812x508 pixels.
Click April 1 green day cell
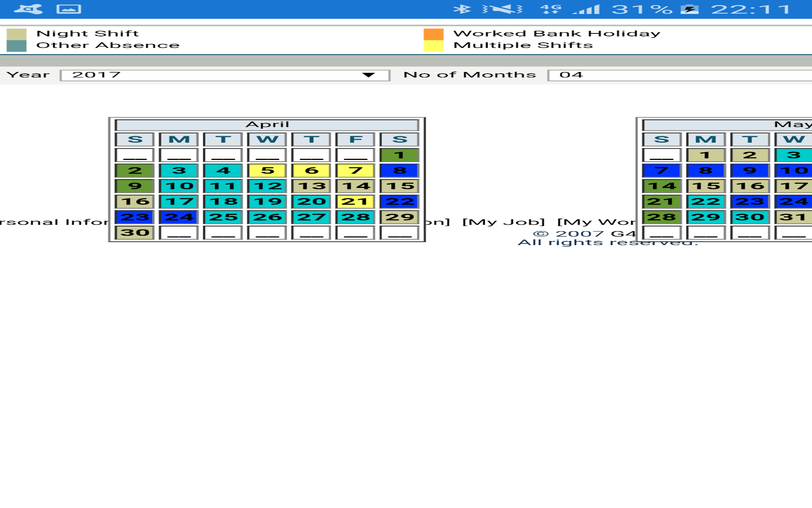point(399,155)
